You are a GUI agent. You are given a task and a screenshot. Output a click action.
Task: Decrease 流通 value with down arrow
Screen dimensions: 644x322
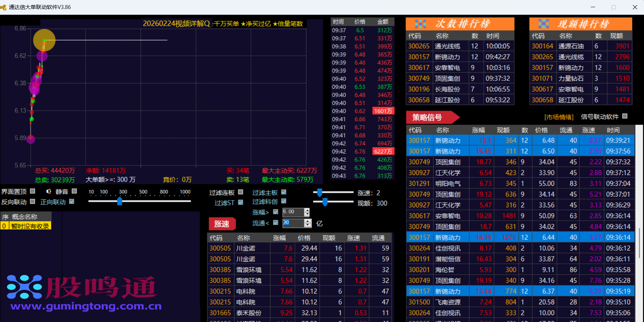308,225
